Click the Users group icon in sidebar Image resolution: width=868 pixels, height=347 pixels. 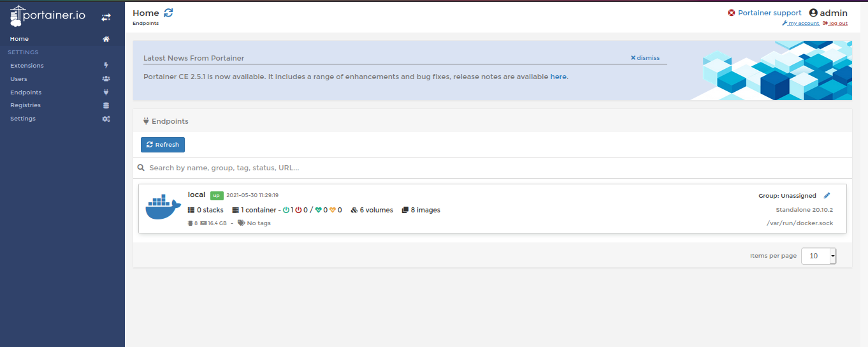pos(106,79)
